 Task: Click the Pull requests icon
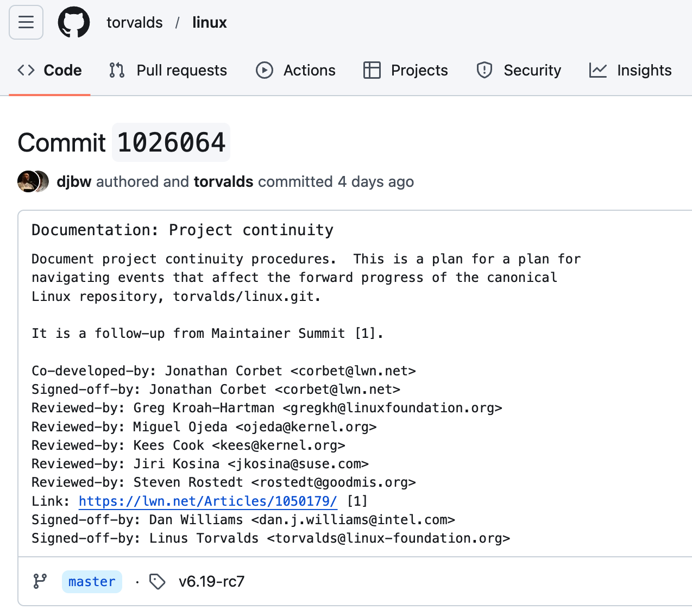(x=117, y=70)
